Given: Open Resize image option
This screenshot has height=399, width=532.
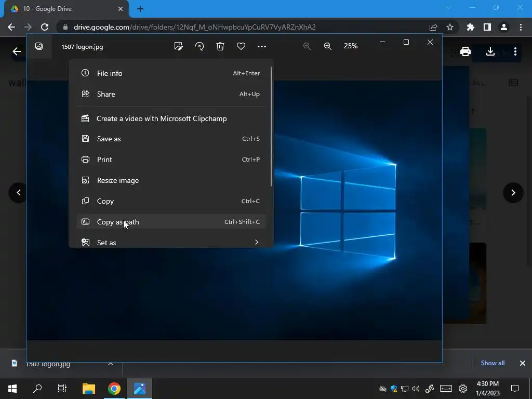Looking at the screenshot, I should 170,180.
